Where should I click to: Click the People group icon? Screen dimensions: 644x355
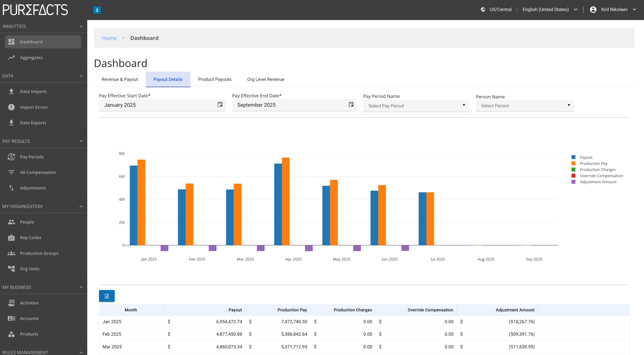click(11, 222)
